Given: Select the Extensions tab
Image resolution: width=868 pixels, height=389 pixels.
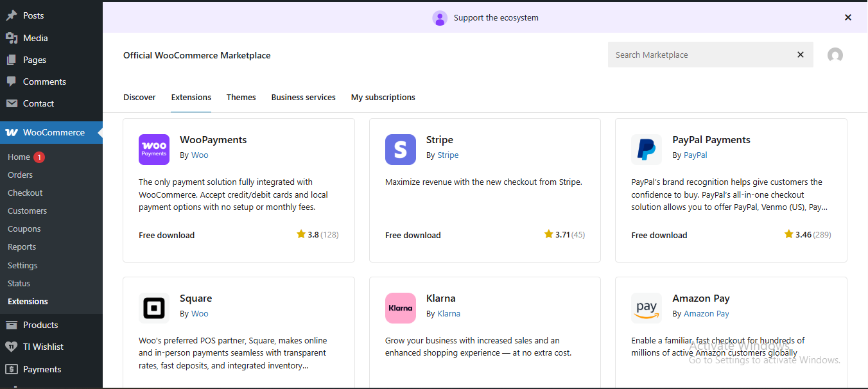Looking at the screenshot, I should tap(191, 98).
